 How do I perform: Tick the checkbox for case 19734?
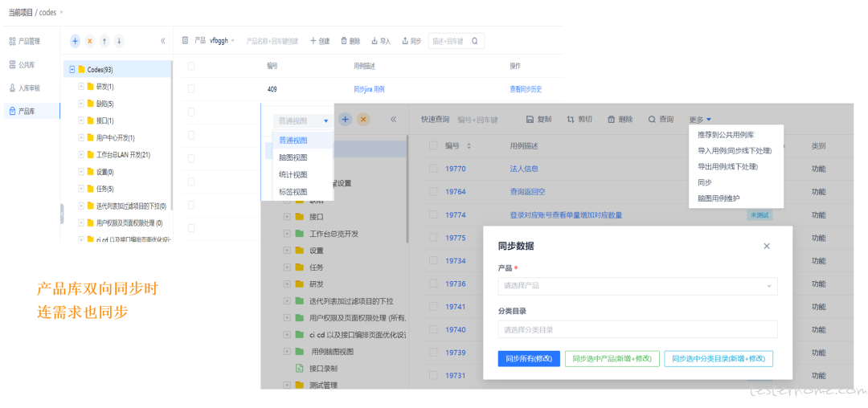(433, 260)
